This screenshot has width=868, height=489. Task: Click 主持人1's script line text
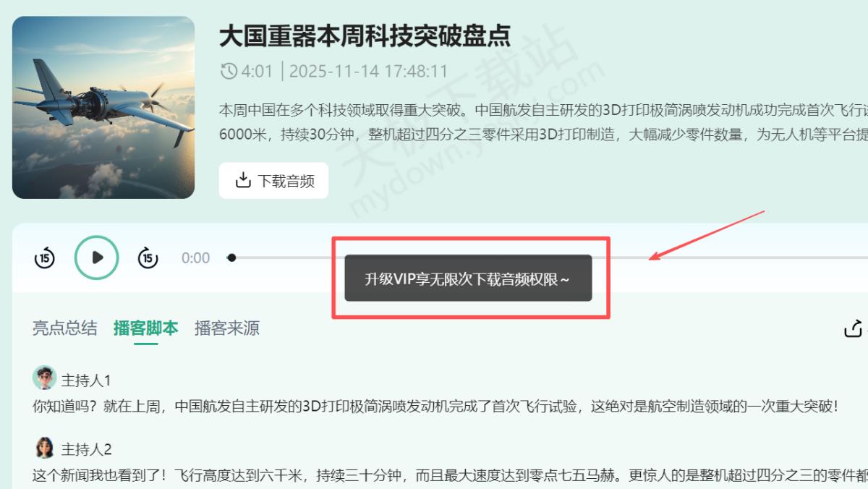pos(435,406)
